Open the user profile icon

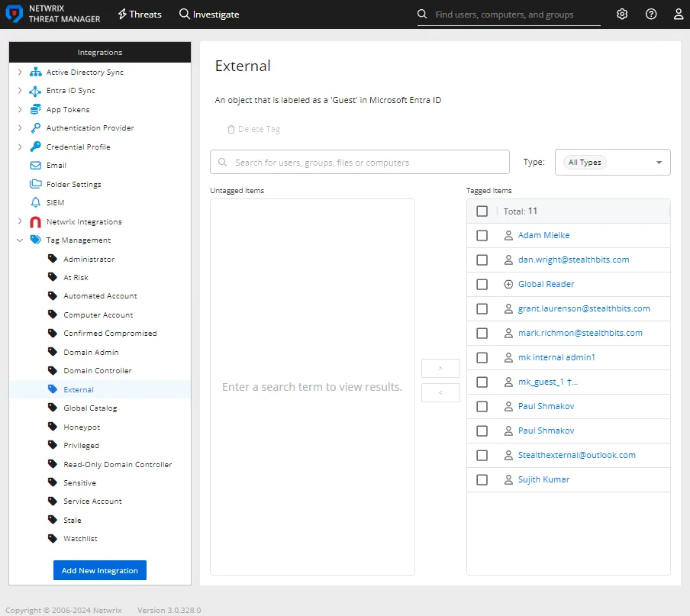[679, 14]
